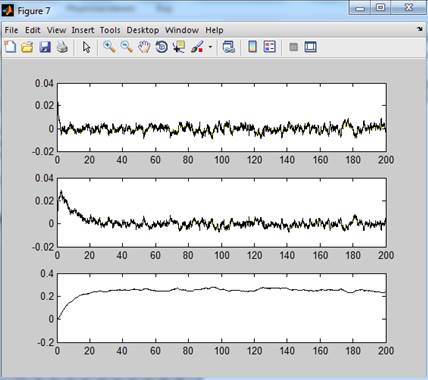
Task: Show Plot Tools and dock figure
Action: (x=310, y=47)
